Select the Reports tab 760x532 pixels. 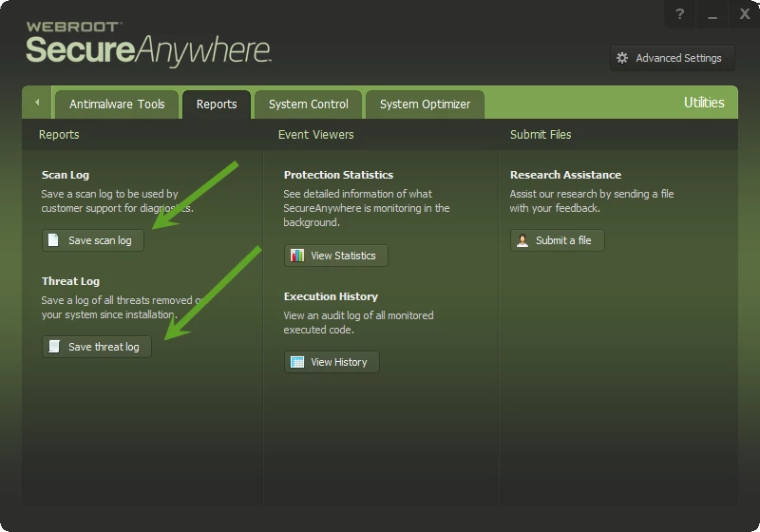[x=217, y=104]
